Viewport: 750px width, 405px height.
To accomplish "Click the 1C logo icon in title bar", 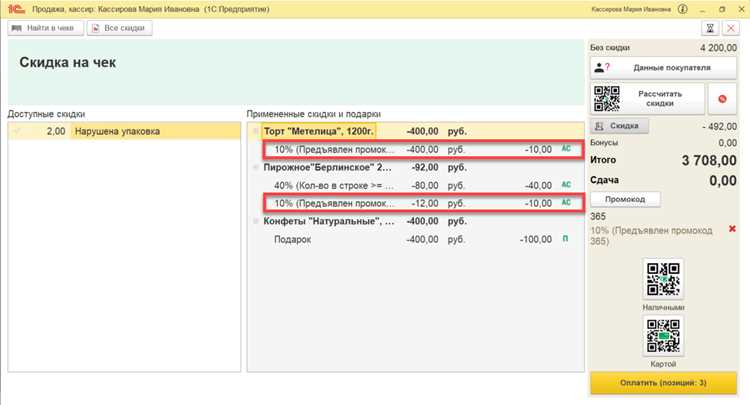I will tap(16, 9).
